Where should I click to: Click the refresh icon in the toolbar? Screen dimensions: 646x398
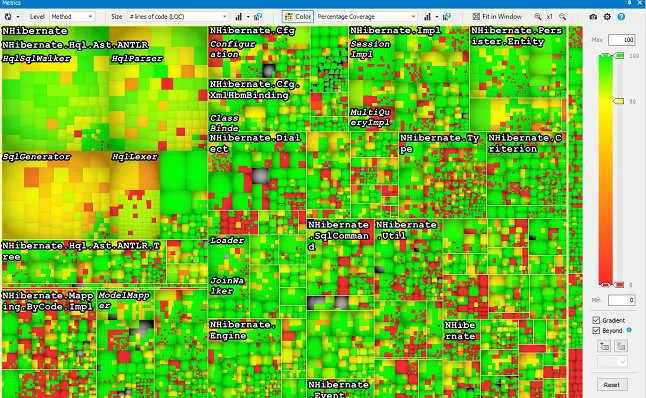click(x=8, y=17)
